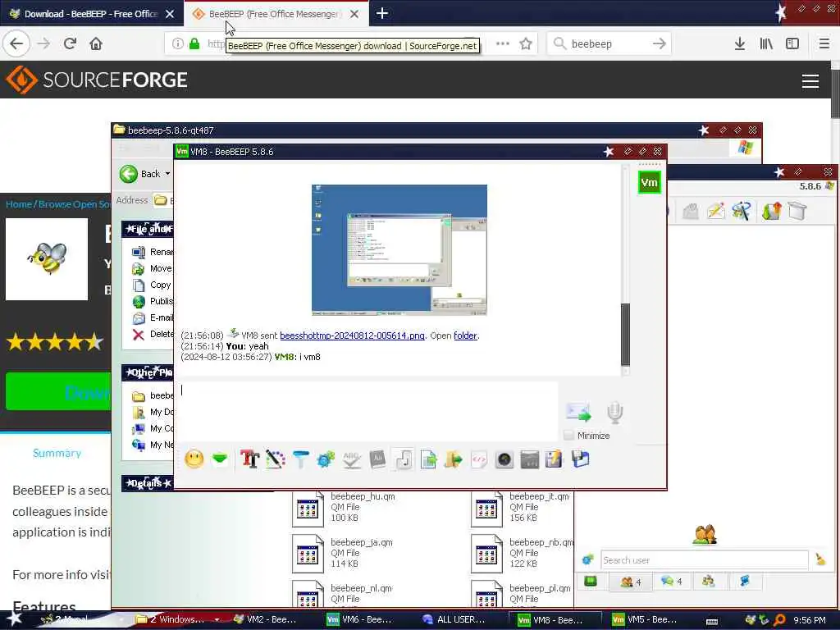This screenshot has width=840, height=630.
Task: Check the Minimize checkbox in chat window
Action: tap(569, 436)
